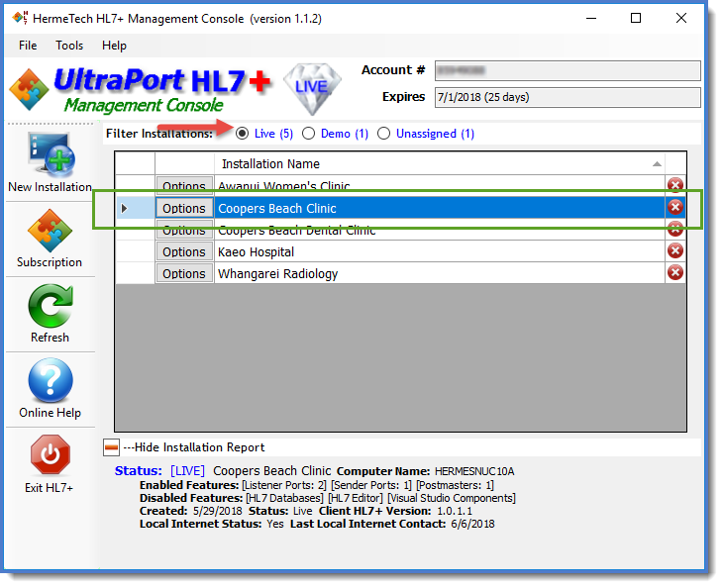Viewport: 723px width, 588px height.
Task: Delete Coopers Beach Clinic with red X
Action: click(675, 207)
